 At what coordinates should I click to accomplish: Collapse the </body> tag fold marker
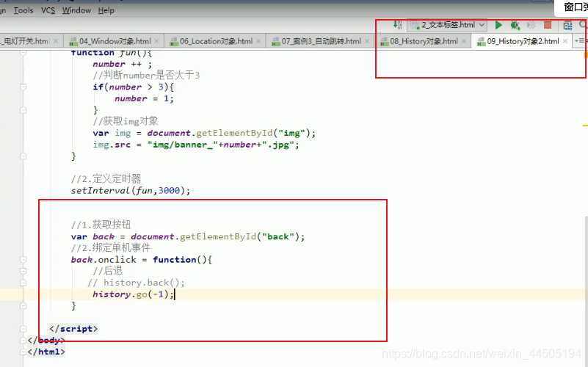[24, 341]
